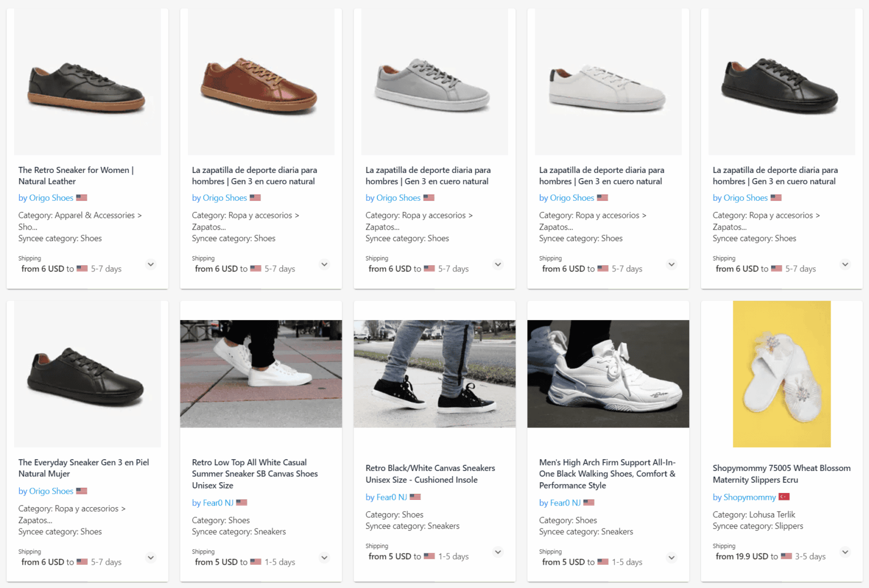Expand shipping details on the Retro Sneaker for Women card

tap(150, 264)
